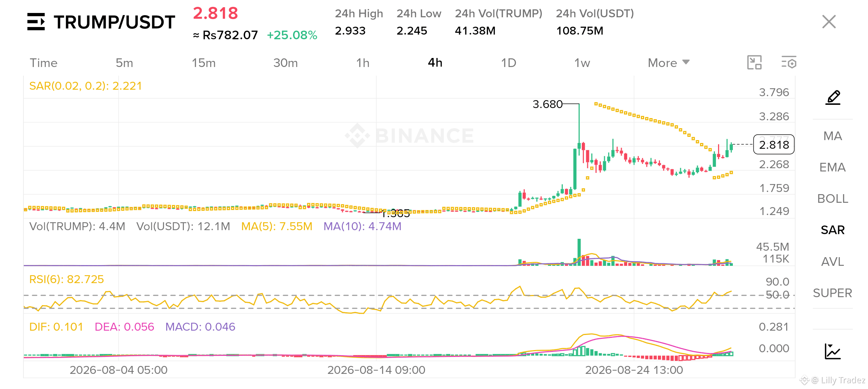Switch to the Time line chart tab
The width and height of the screenshot is (868, 389).
coord(44,63)
